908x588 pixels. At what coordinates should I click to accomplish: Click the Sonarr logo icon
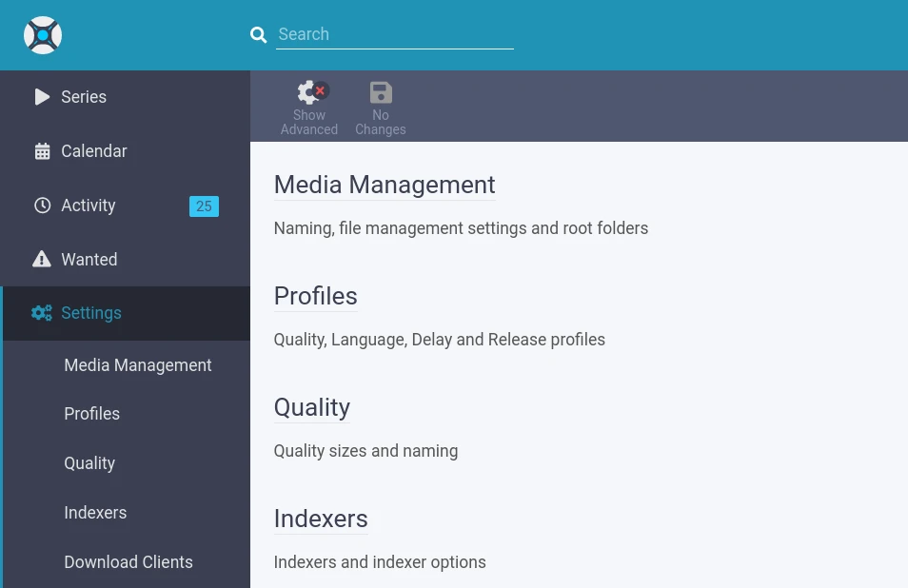point(43,35)
